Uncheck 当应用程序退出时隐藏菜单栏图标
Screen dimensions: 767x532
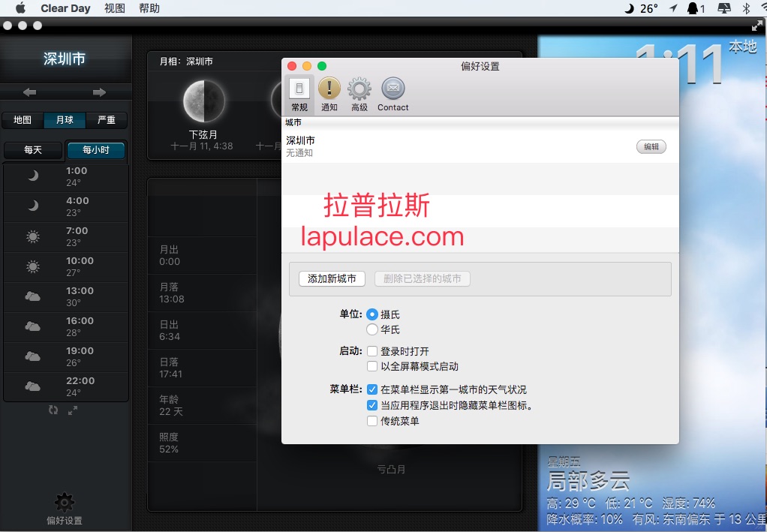[372, 405]
